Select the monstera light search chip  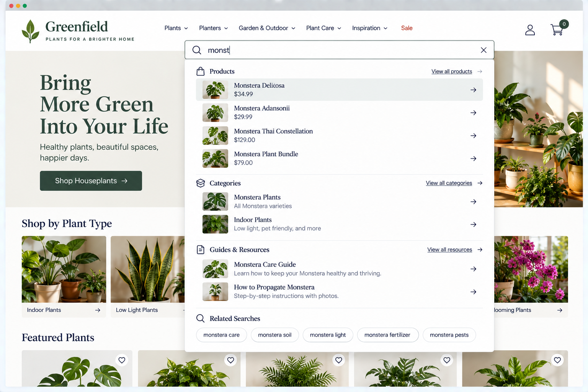328,335
